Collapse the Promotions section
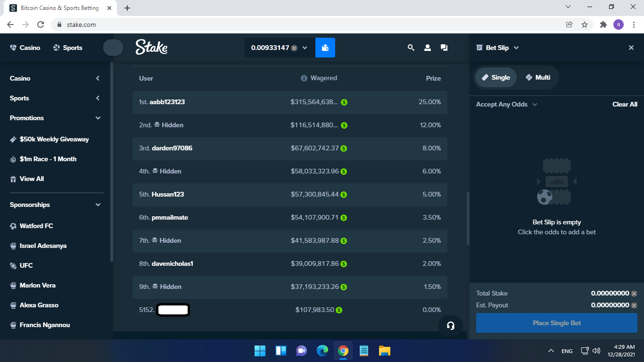Screen dimensions: 644x362 click(98, 118)
